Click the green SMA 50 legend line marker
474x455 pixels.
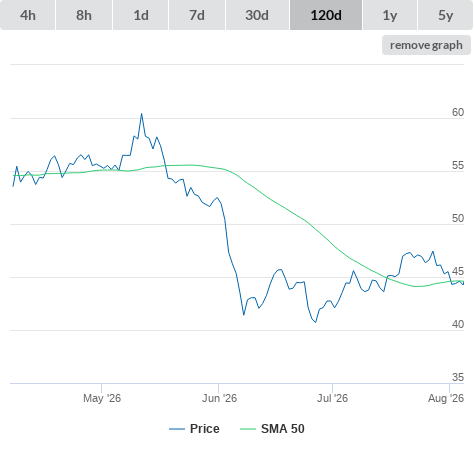click(x=248, y=429)
